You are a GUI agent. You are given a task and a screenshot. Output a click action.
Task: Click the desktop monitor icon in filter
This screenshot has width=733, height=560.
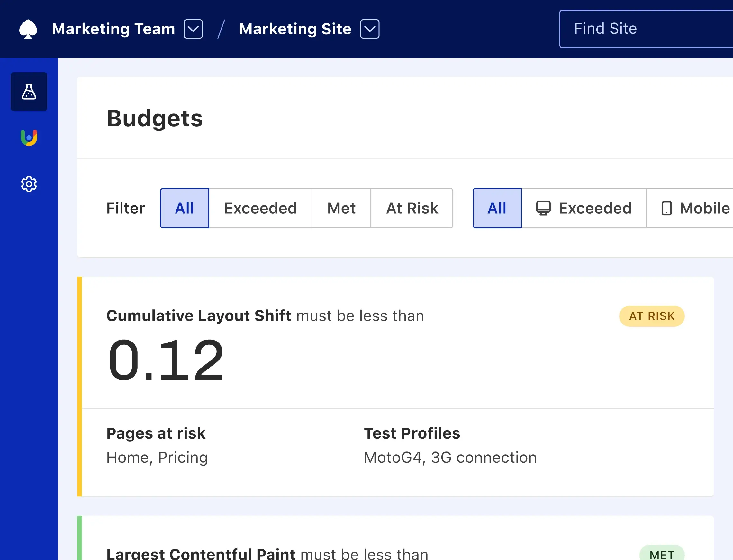pyautogui.click(x=543, y=208)
